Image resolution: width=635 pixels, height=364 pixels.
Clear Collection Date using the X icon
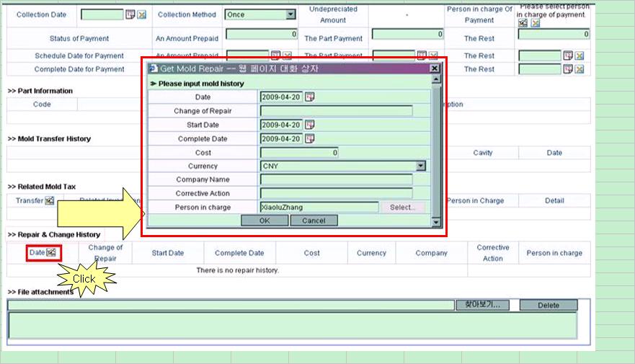click(x=141, y=14)
